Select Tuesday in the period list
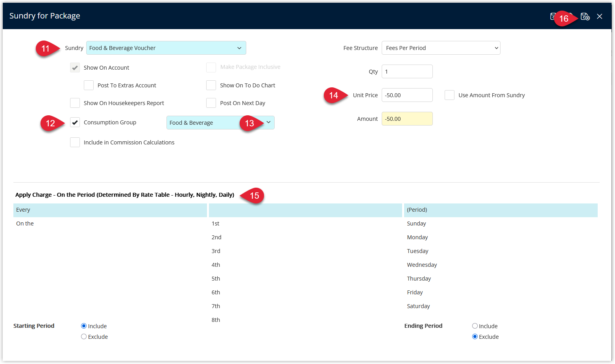This screenshot has height=364, width=615. (501, 251)
